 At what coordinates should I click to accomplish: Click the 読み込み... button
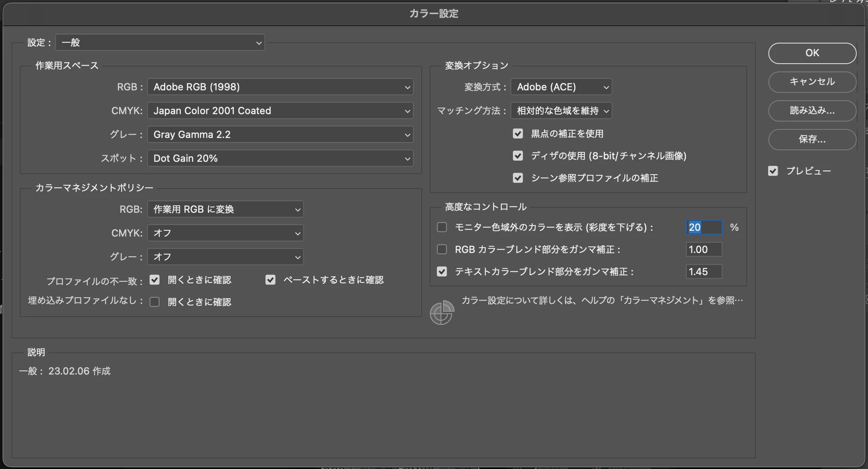click(812, 110)
